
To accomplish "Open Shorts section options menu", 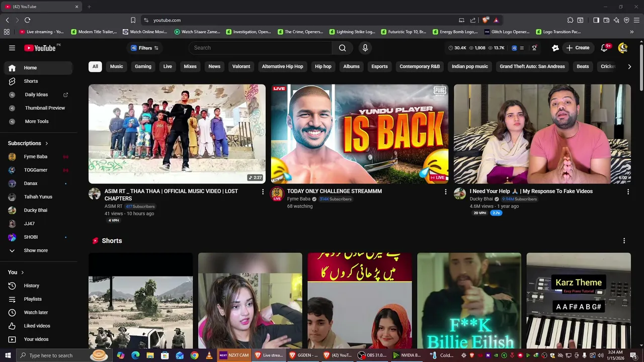I will click(x=624, y=241).
